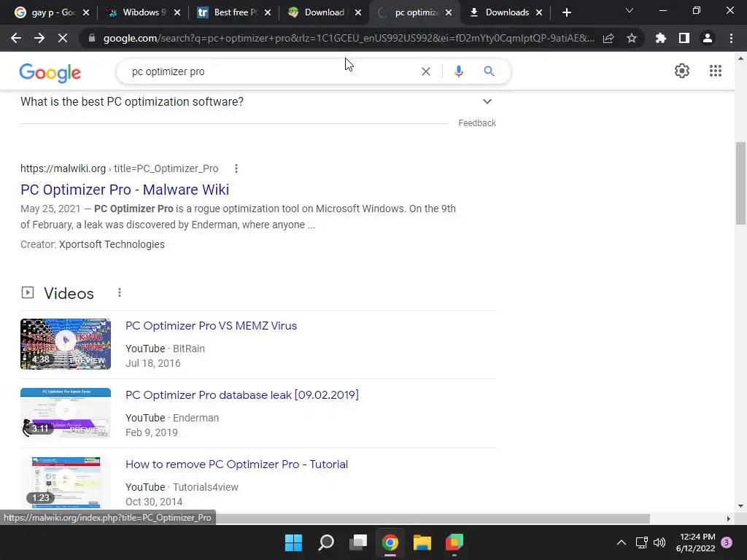Close the "pc optimiz" tab

pyautogui.click(x=449, y=13)
